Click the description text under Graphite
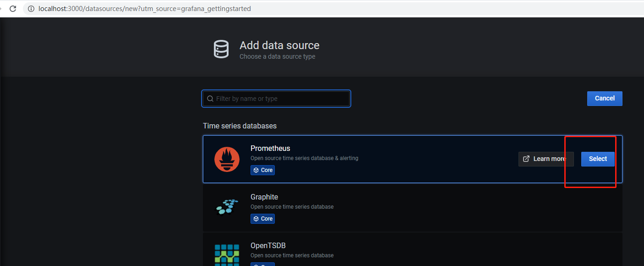Screen dimensions: 644x266 tap(292, 207)
